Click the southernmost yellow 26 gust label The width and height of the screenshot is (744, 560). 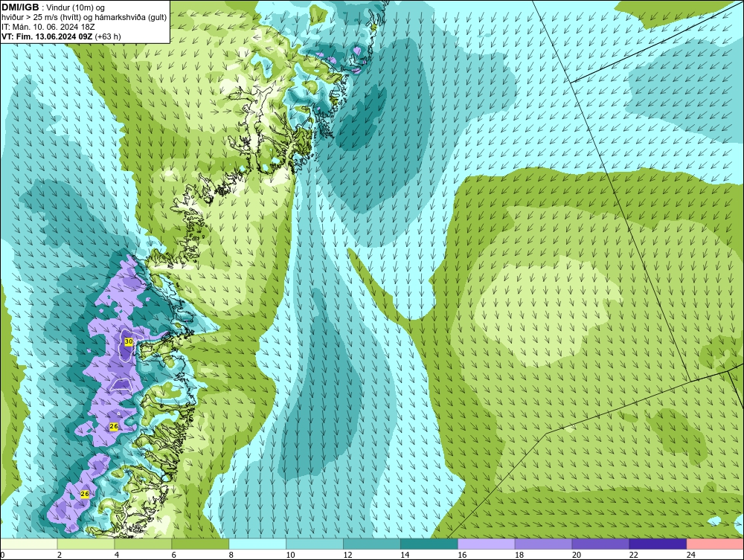pyautogui.click(x=85, y=494)
